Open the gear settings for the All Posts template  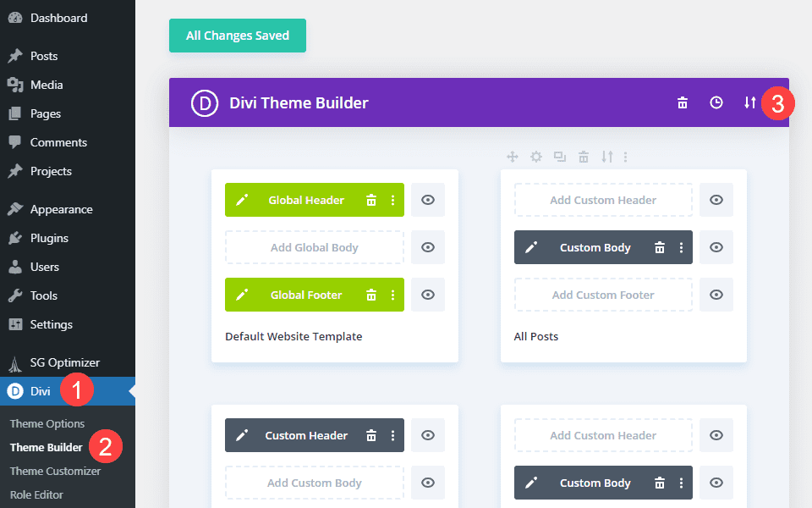tap(535, 157)
